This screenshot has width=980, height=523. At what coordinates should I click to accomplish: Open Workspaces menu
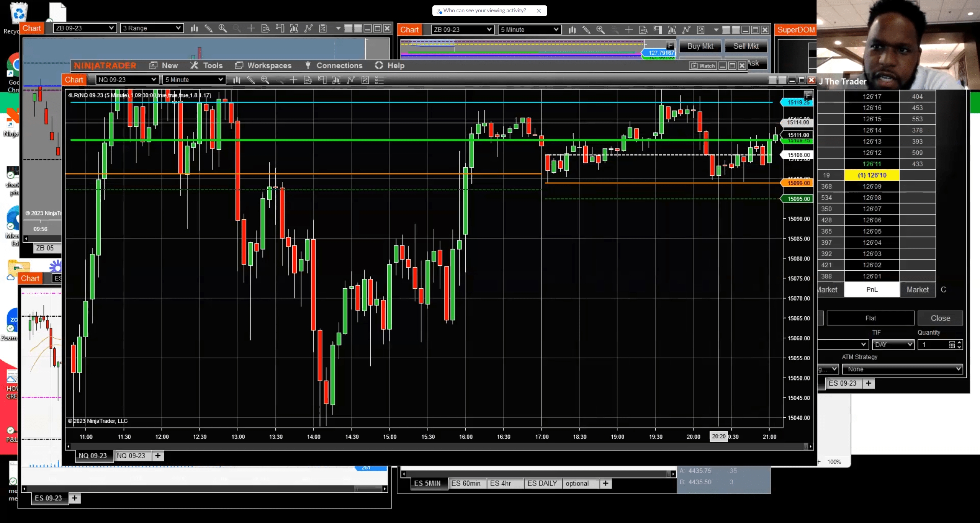tap(263, 65)
